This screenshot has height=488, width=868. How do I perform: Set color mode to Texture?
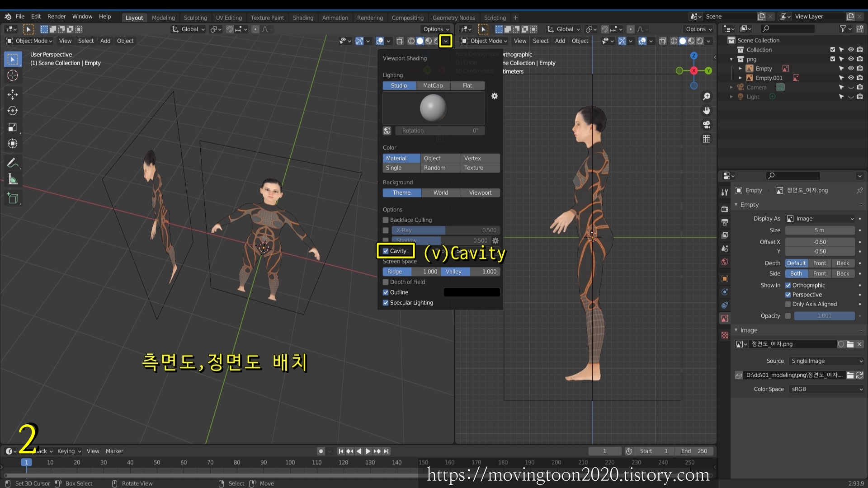480,168
